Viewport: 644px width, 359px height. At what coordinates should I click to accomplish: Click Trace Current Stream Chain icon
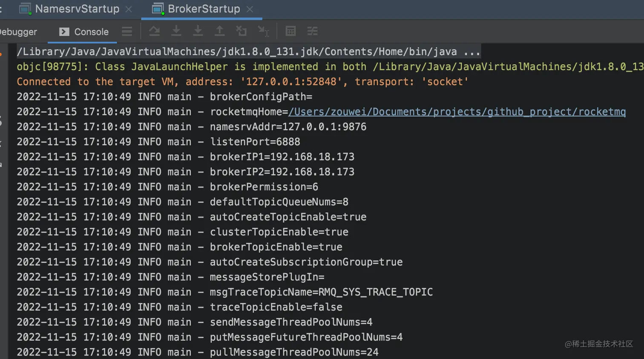pyautogui.click(x=312, y=31)
